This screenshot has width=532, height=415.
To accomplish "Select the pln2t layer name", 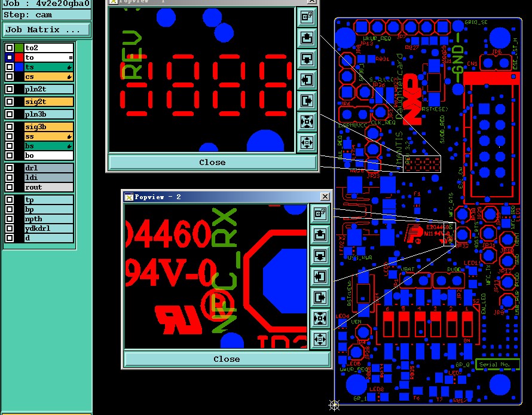I will pos(49,89).
